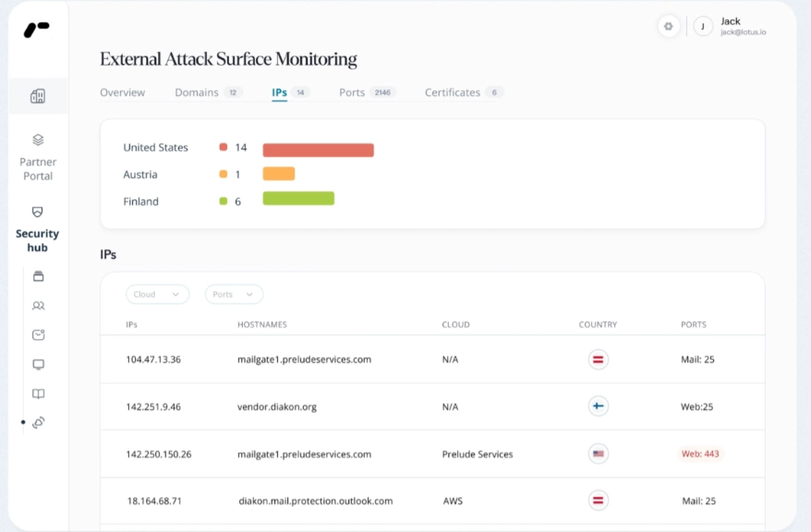Viewport: 811px width, 532px height.
Task: Select the Security hub shield icon
Action: (x=37, y=212)
